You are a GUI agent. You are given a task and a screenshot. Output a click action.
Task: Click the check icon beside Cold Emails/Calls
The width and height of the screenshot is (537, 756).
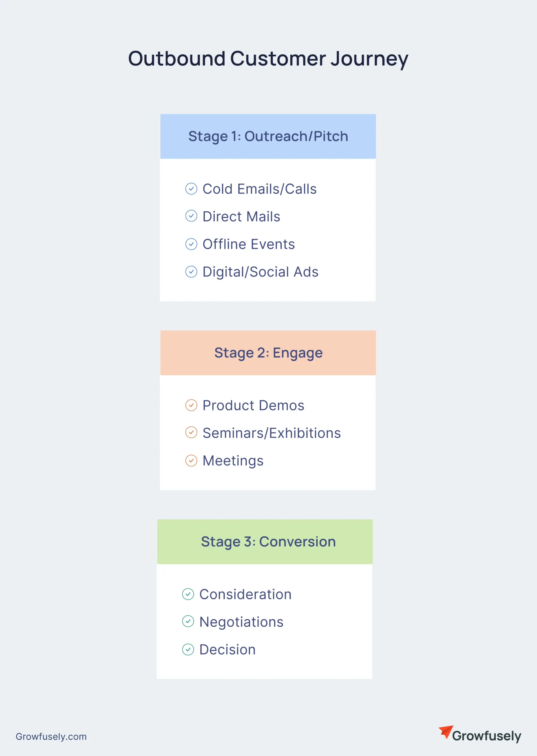coord(191,189)
